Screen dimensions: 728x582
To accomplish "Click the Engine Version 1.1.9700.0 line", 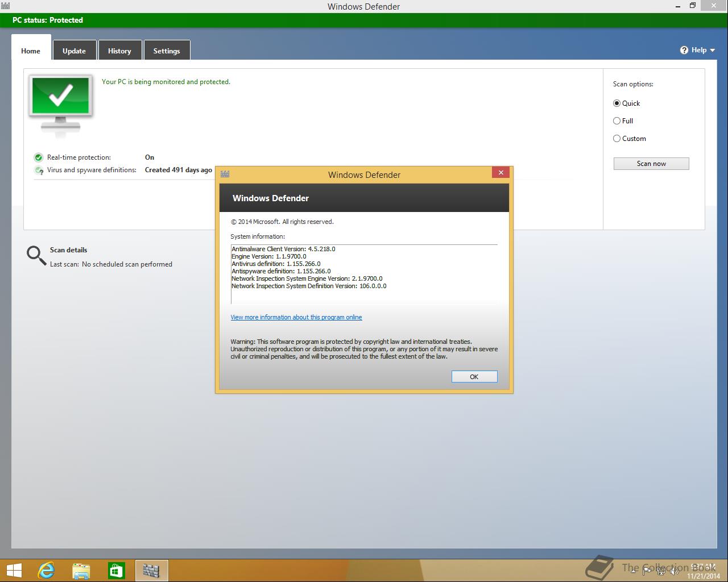I will coord(269,256).
